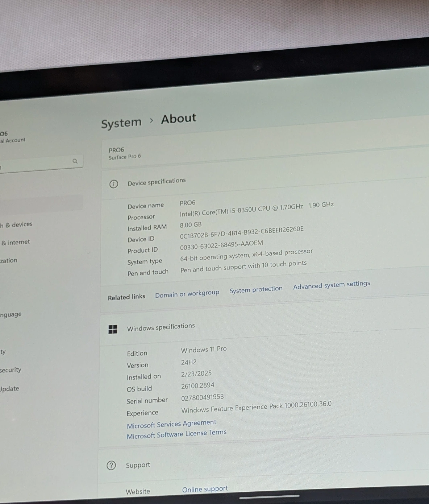This screenshot has width=429, height=504.
Task: Click the Windows logo beside Windows specifications
Action: click(113, 329)
